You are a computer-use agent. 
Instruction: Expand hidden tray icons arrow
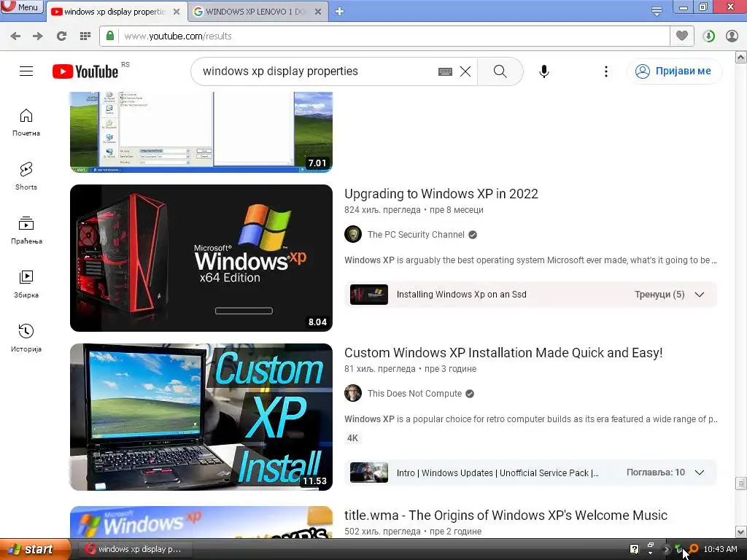click(666, 550)
